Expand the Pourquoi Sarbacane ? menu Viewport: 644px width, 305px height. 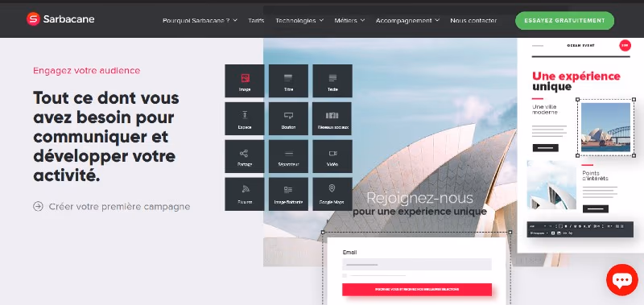click(x=200, y=21)
